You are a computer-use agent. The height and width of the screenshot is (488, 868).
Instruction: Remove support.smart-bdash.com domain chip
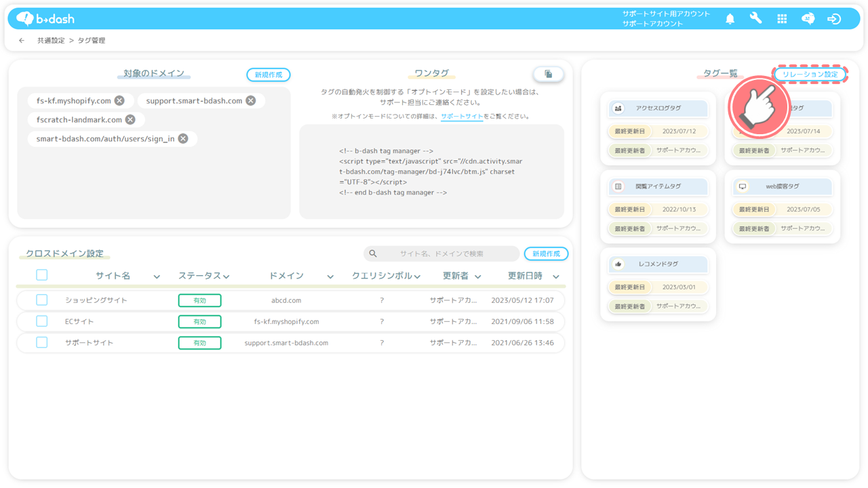point(251,100)
